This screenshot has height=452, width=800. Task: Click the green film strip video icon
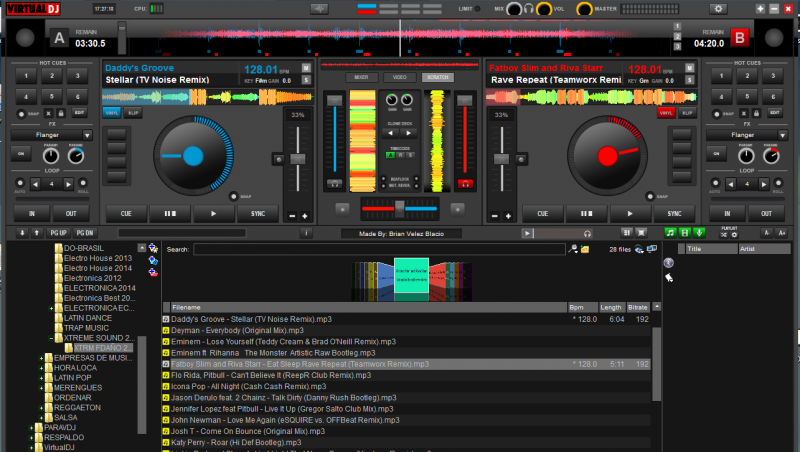685,233
